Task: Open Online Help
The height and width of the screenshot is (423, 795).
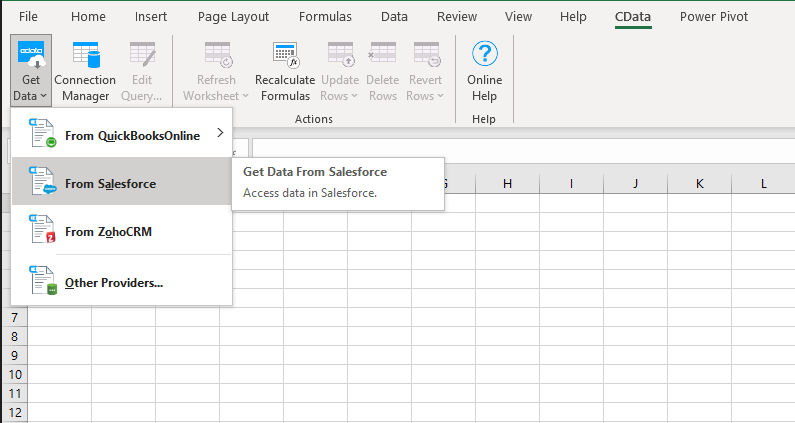Action: pyautogui.click(x=485, y=71)
